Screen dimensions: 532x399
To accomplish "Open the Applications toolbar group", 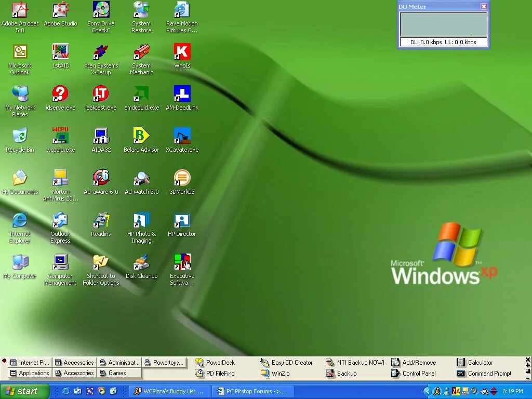I will point(30,373).
